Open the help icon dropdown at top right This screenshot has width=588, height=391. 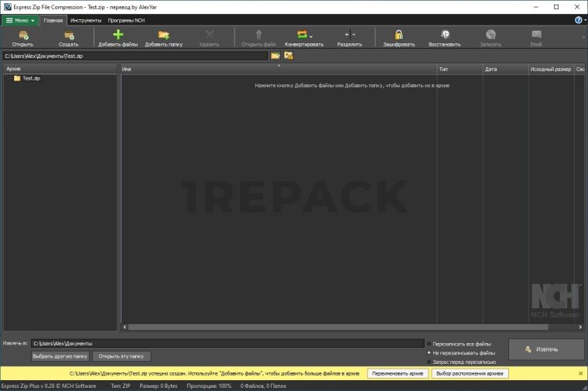(579, 20)
